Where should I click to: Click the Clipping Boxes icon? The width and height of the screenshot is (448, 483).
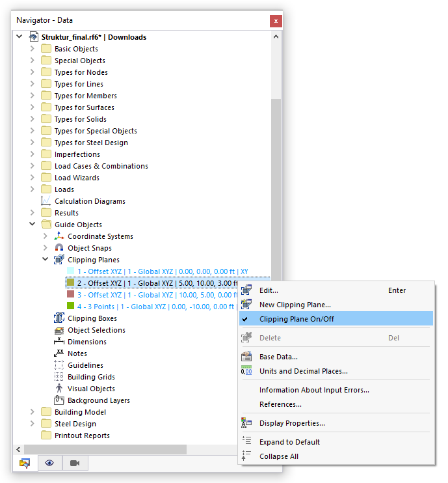click(x=59, y=318)
